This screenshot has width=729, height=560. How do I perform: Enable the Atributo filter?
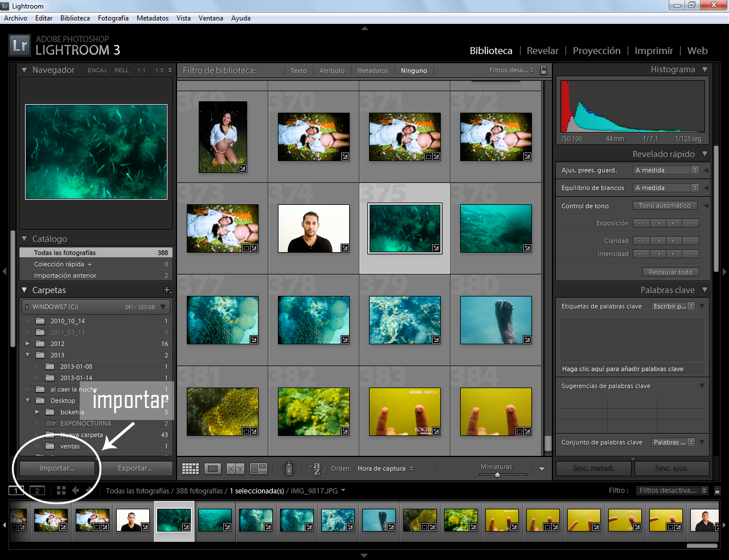(x=332, y=70)
